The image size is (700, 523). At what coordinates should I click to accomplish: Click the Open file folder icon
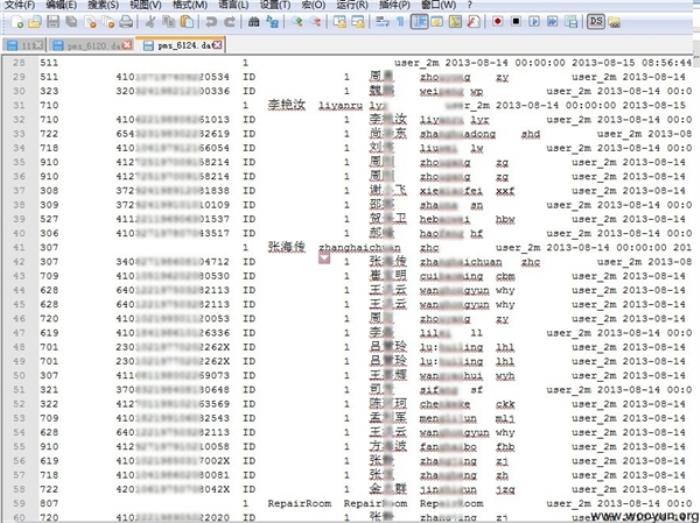pos(33,21)
